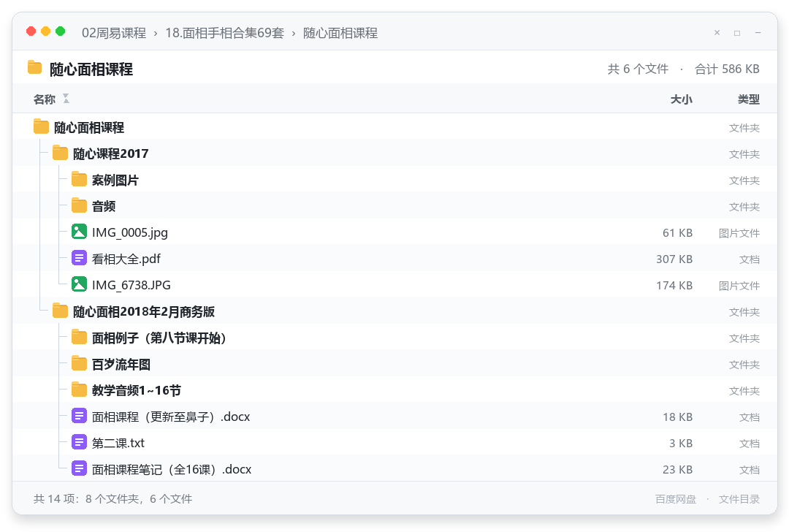Viewport: 789px width, 532px height.
Task: Select folder name 教学音频1~16节
Action: (137, 390)
